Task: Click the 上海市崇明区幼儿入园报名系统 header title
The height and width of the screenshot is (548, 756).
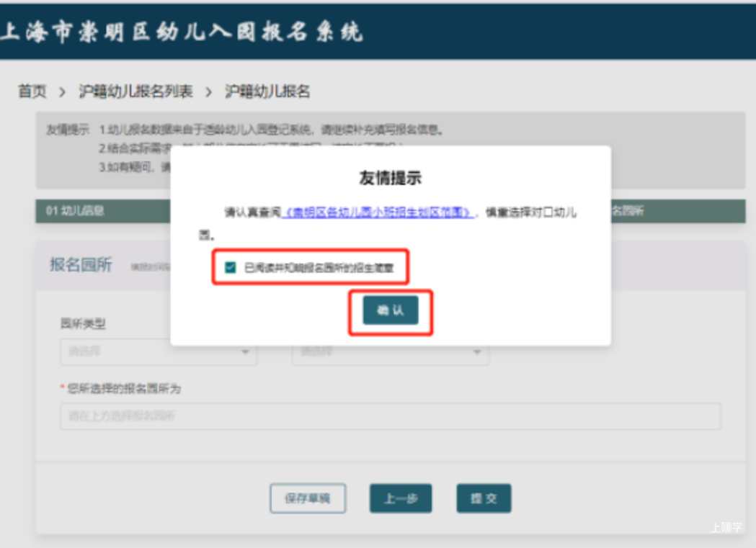Action: click(182, 32)
